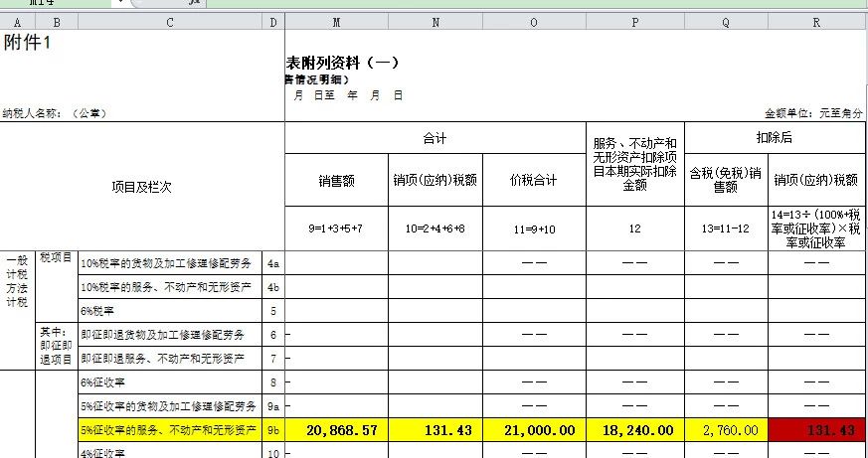Click the 项目及栏次 header cell

pyautogui.click(x=141, y=187)
